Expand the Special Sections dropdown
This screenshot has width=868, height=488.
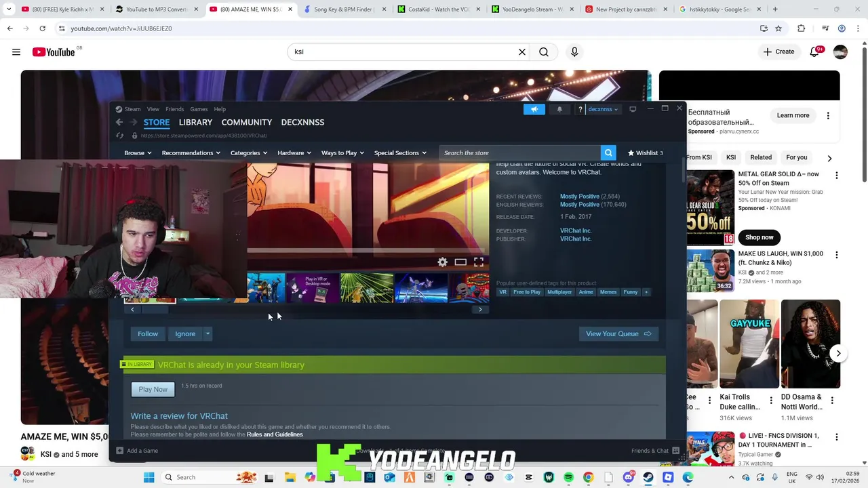[x=400, y=153]
